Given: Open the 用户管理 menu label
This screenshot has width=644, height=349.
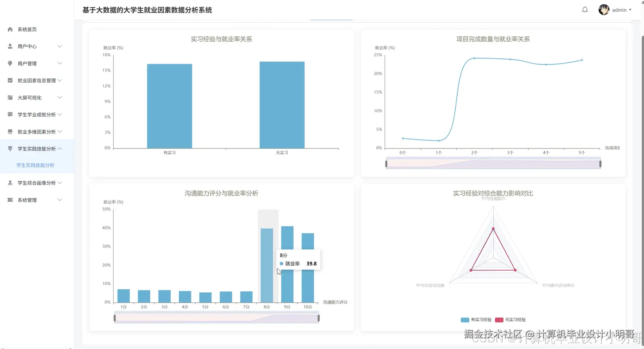Looking at the screenshot, I should (x=27, y=63).
